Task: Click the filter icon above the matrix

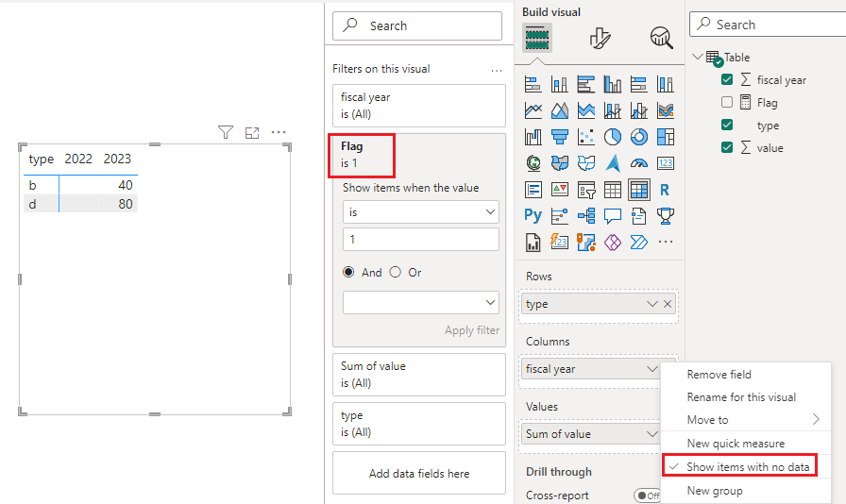Action: point(226,132)
